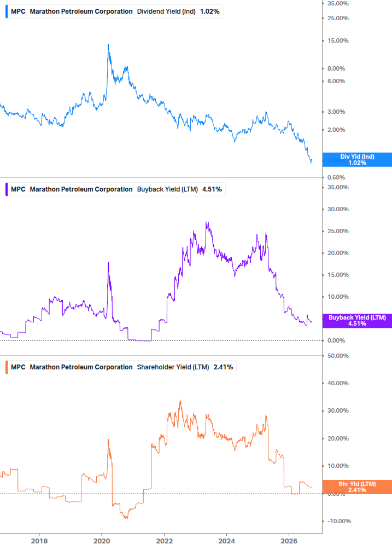Click the 2022 label on the time axis

point(165,541)
